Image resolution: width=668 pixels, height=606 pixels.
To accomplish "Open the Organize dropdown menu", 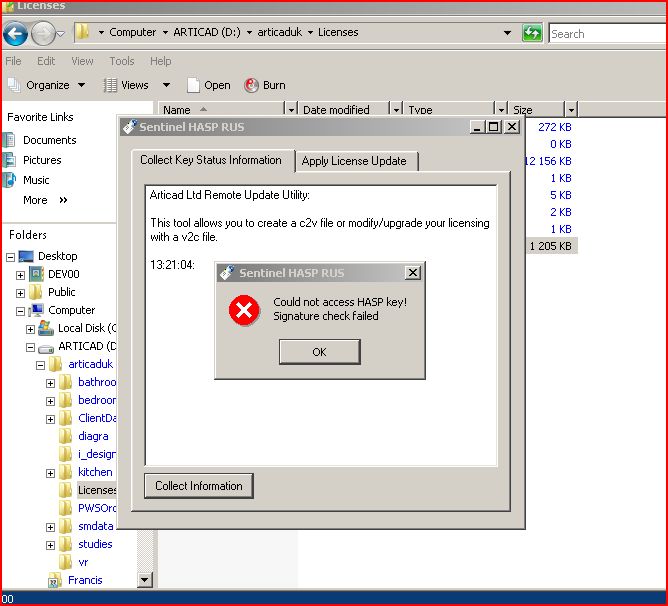I will click(47, 86).
